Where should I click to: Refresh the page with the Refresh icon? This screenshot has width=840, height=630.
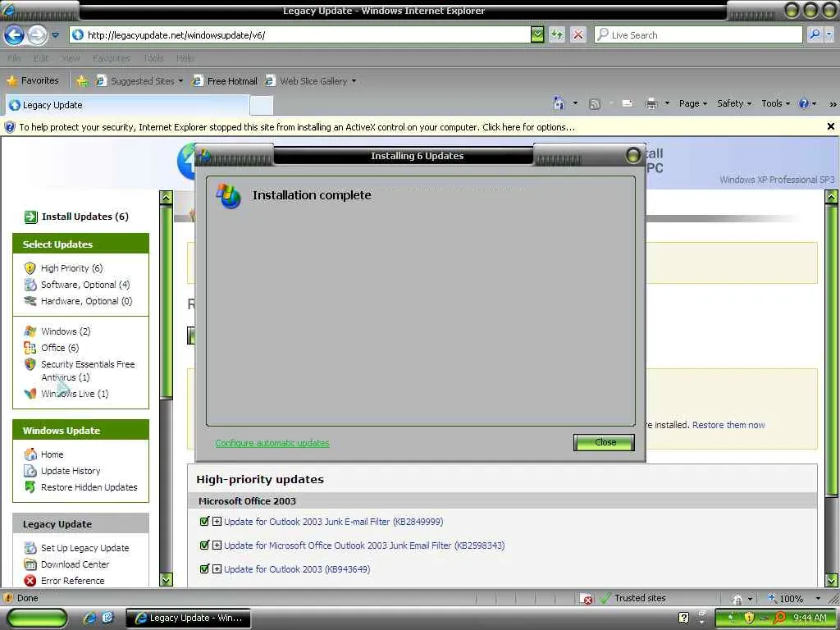557,35
